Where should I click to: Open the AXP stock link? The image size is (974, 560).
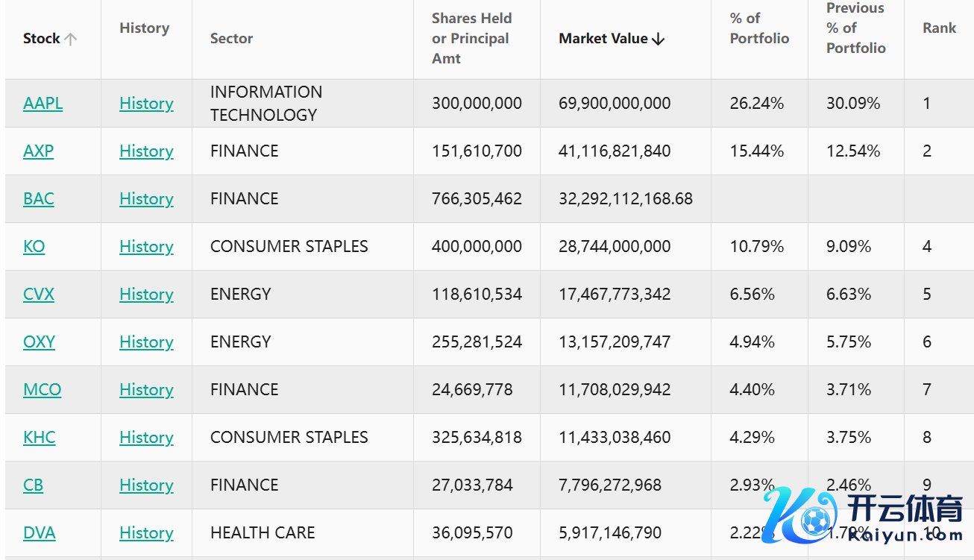point(38,151)
